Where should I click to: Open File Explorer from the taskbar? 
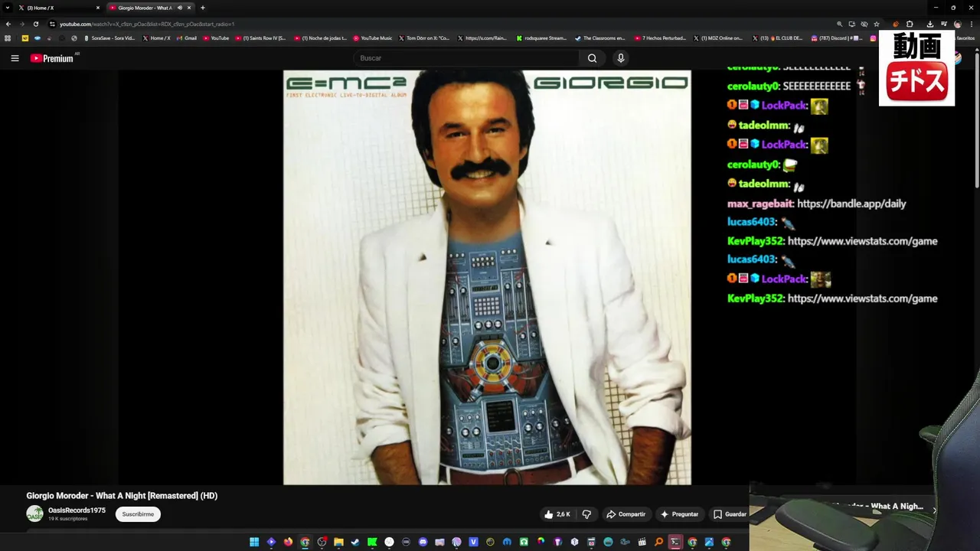point(338,542)
